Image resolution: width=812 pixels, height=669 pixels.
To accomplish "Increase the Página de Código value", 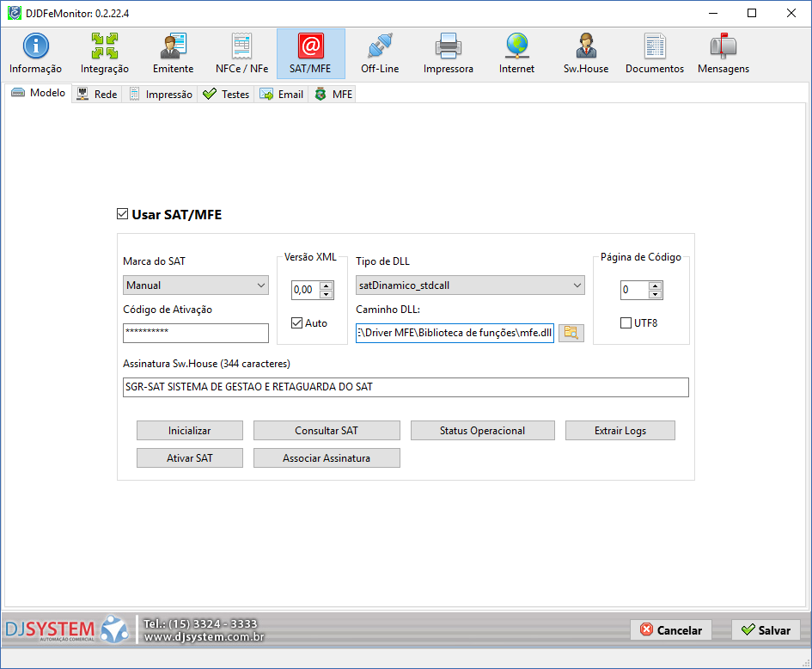I will coord(655,286).
